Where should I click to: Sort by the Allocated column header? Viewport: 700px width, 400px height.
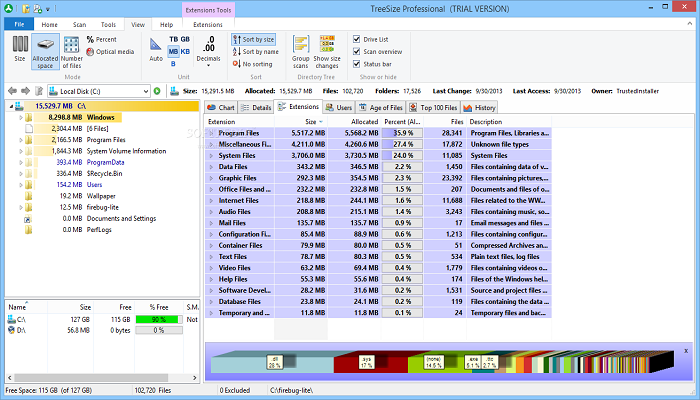354,122
